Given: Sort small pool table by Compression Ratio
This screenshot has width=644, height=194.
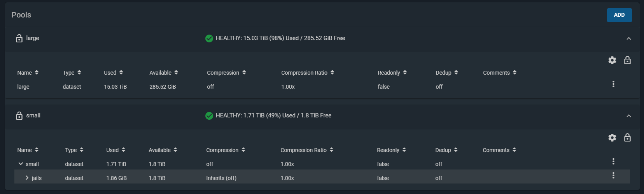Looking at the screenshot, I should point(307,150).
